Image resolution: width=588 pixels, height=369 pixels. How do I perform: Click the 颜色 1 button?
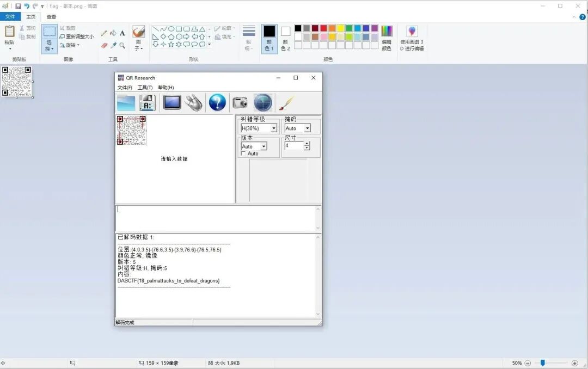pos(269,38)
